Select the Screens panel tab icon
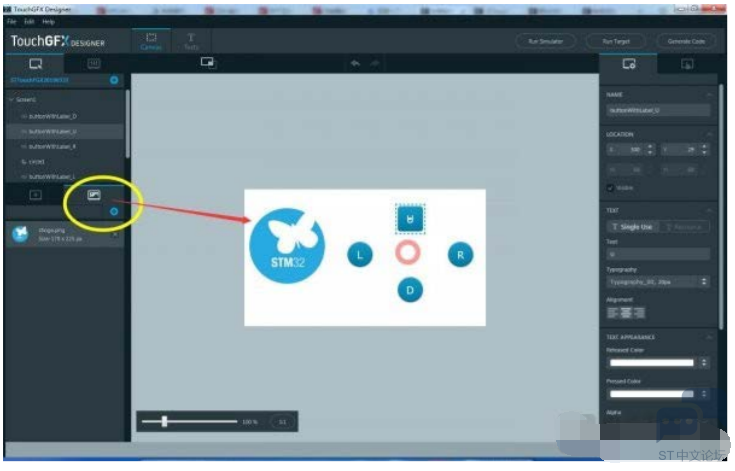The width and height of the screenshot is (735, 471). click(x=36, y=64)
